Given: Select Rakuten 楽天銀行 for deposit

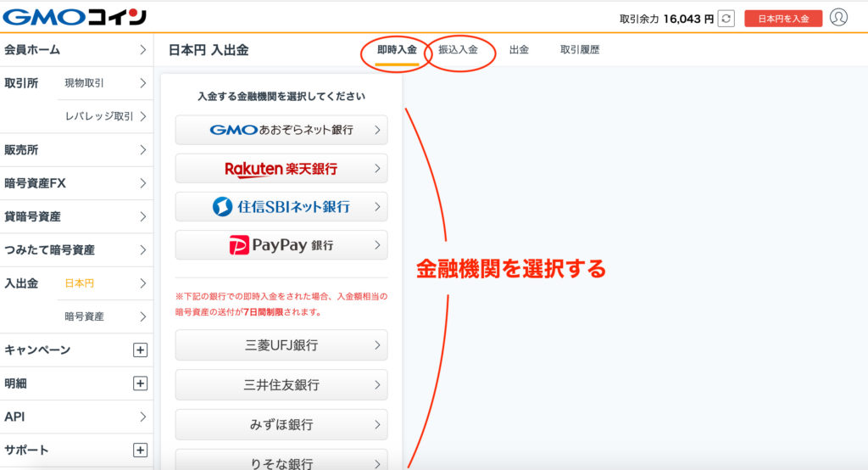Looking at the screenshot, I should pyautogui.click(x=281, y=169).
